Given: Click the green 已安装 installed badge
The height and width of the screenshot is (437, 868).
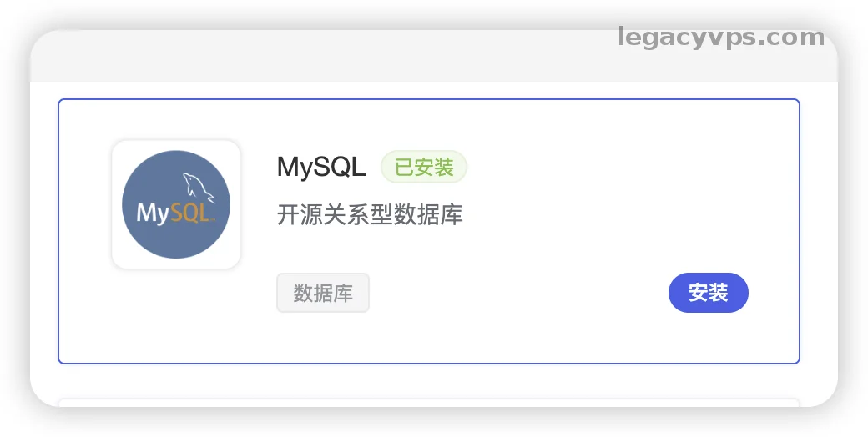Looking at the screenshot, I should click(x=424, y=168).
